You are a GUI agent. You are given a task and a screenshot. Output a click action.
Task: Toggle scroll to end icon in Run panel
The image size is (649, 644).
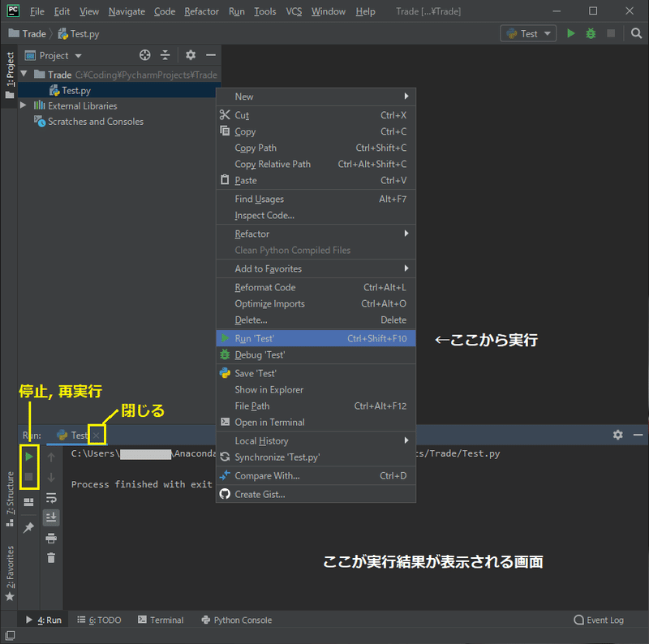coord(51,517)
